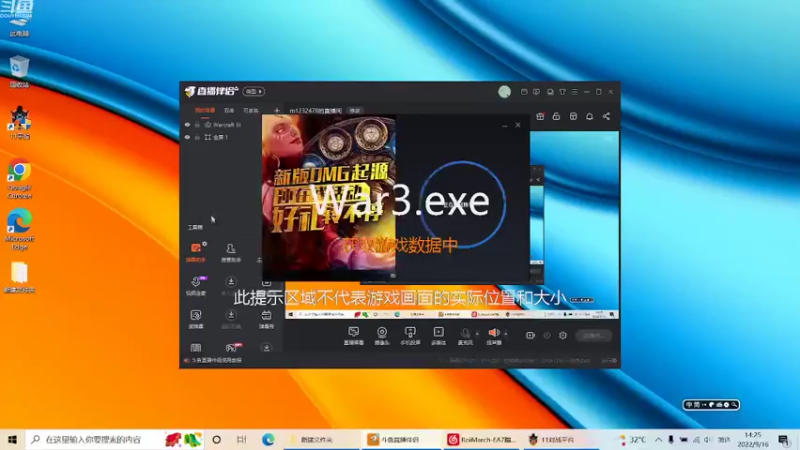800x450 pixels.
Task: Open the 弹幕助手 tool in the toolbox
Action: tap(196, 253)
